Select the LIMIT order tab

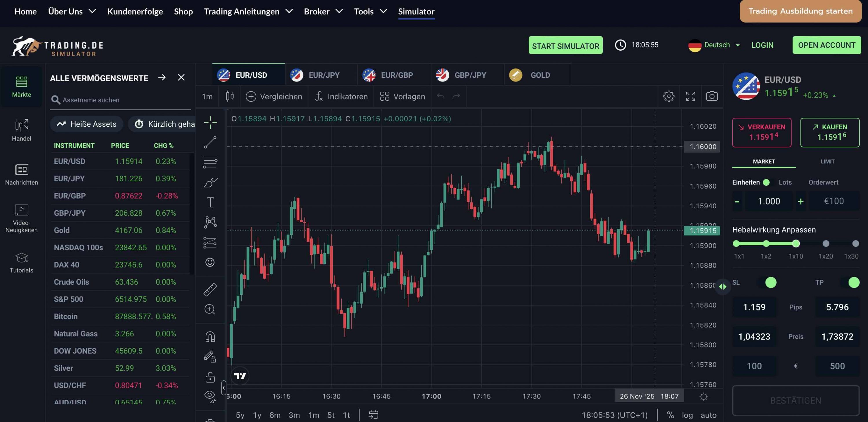point(827,162)
